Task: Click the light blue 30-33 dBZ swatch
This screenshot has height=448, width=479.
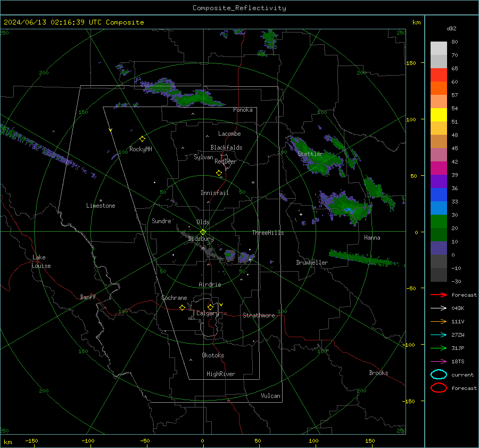Action: (439, 208)
